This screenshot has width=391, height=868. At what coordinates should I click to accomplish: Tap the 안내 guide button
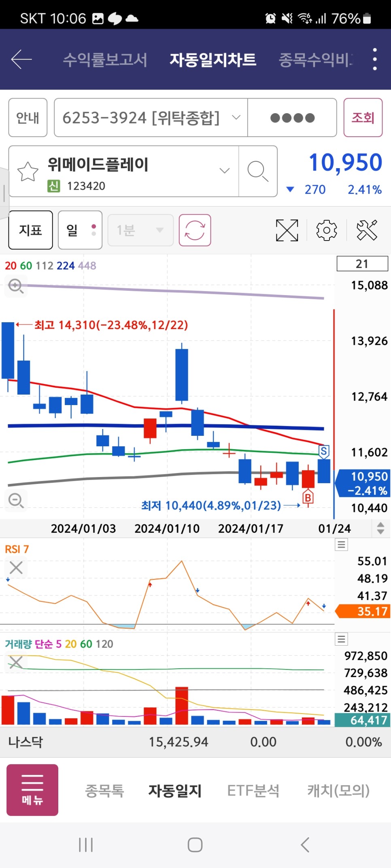pyautogui.click(x=28, y=118)
